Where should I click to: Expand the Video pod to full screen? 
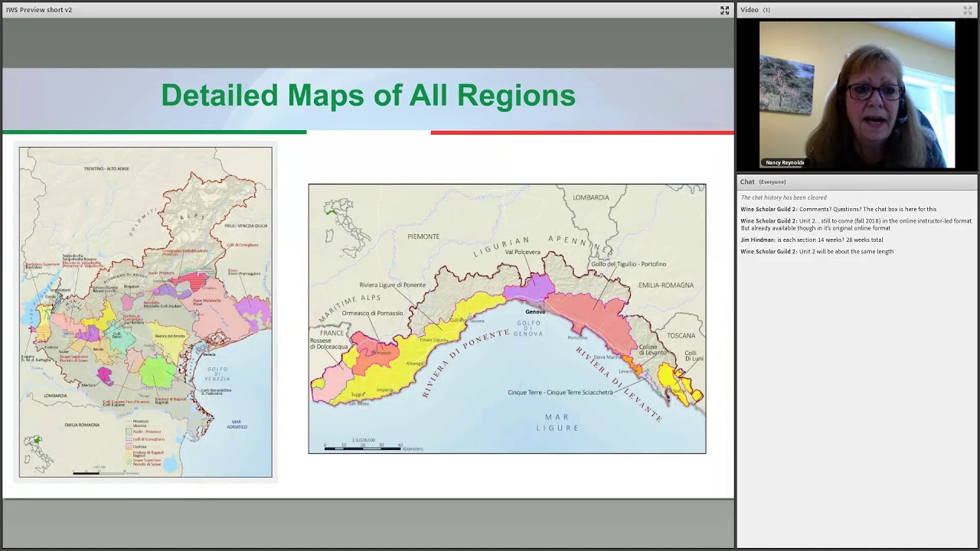click(967, 10)
